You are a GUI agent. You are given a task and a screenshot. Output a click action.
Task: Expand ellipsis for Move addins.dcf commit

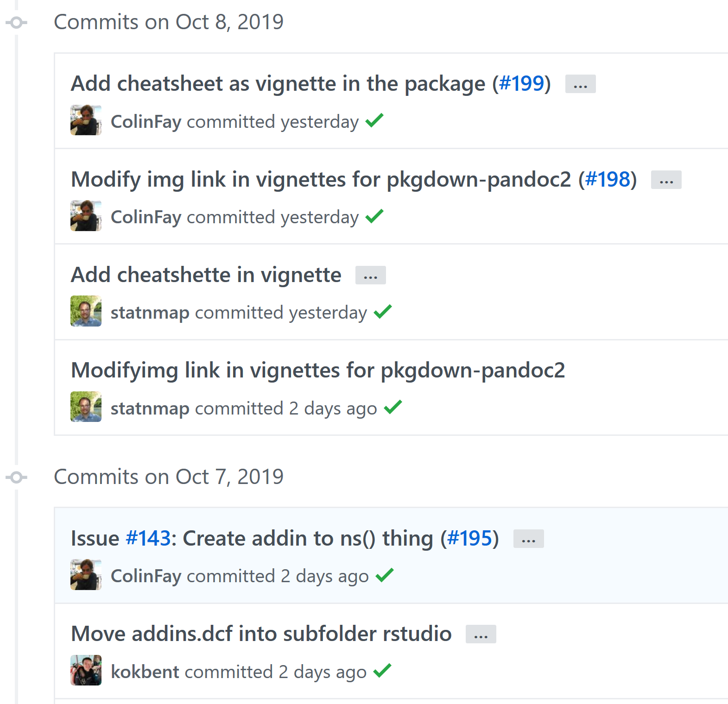[x=481, y=634]
